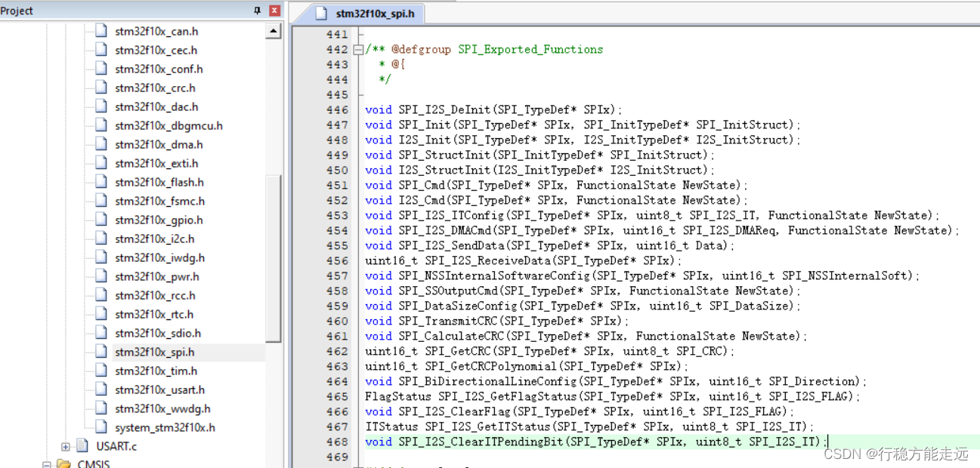Close the Project panel
This screenshot has height=468, width=980.
coord(274,11)
